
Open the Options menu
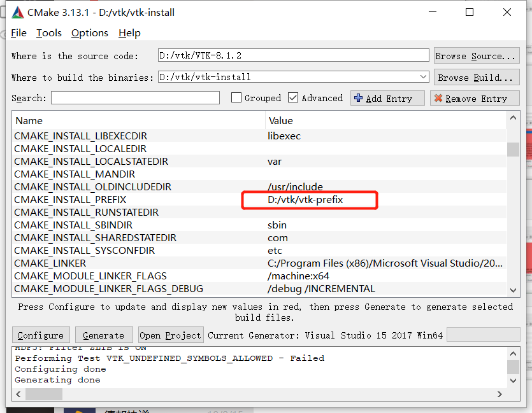click(x=89, y=33)
